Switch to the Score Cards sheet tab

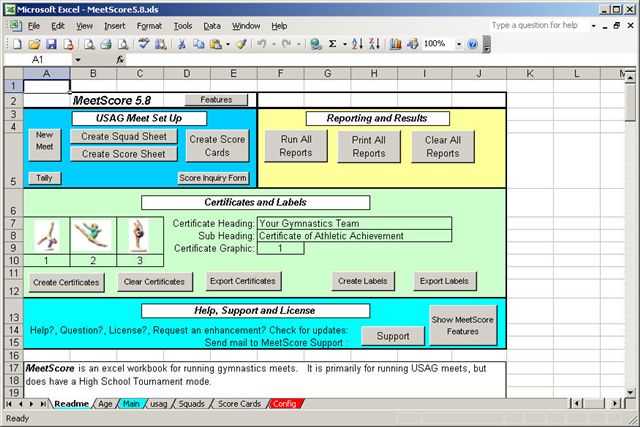(239, 404)
